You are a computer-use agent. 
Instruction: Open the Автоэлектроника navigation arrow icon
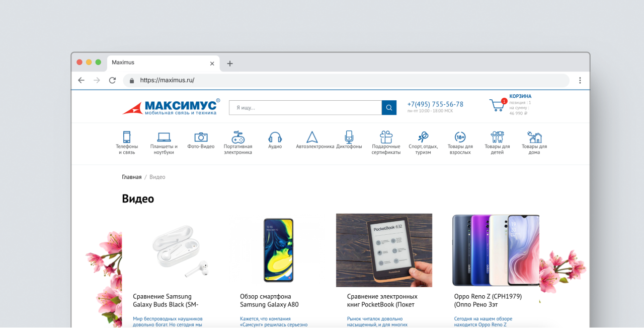(312, 137)
